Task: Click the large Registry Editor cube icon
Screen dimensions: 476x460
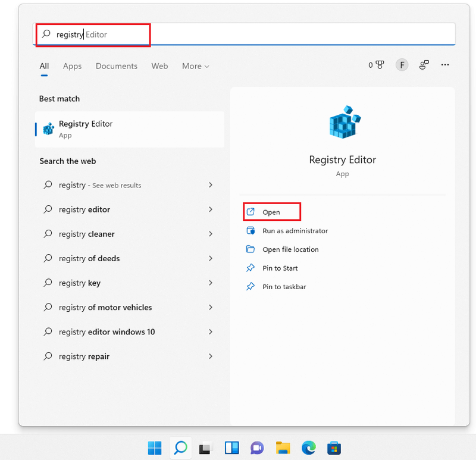Action: [345, 122]
